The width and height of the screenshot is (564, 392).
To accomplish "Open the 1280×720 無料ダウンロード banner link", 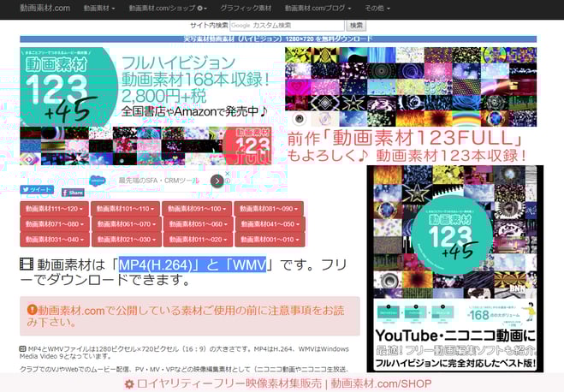I will (278, 39).
